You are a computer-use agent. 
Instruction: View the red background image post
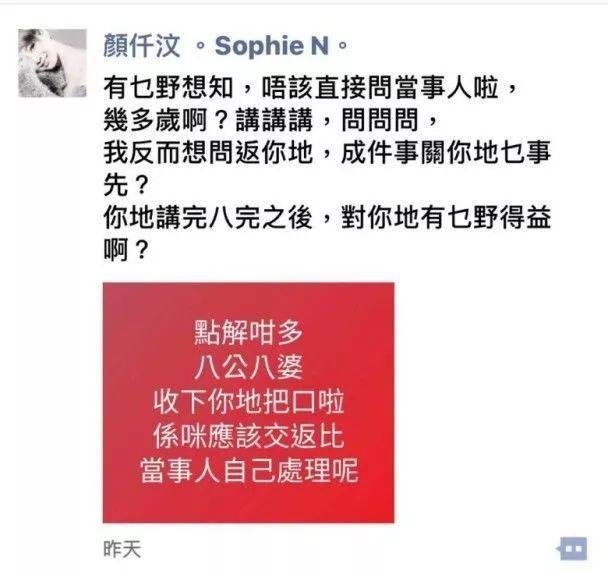click(249, 402)
